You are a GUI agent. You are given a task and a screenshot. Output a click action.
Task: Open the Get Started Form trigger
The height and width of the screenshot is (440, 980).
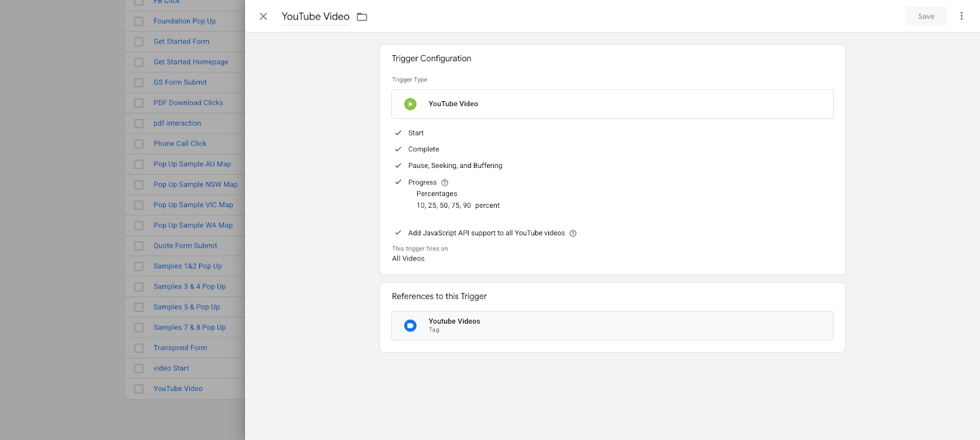tap(181, 42)
